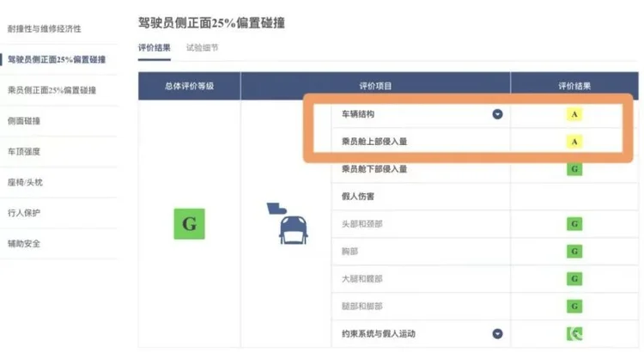The image size is (644, 352).
Task: Open 耐撞性与维修经济性 in sidebar
Action: coord(44,28)
